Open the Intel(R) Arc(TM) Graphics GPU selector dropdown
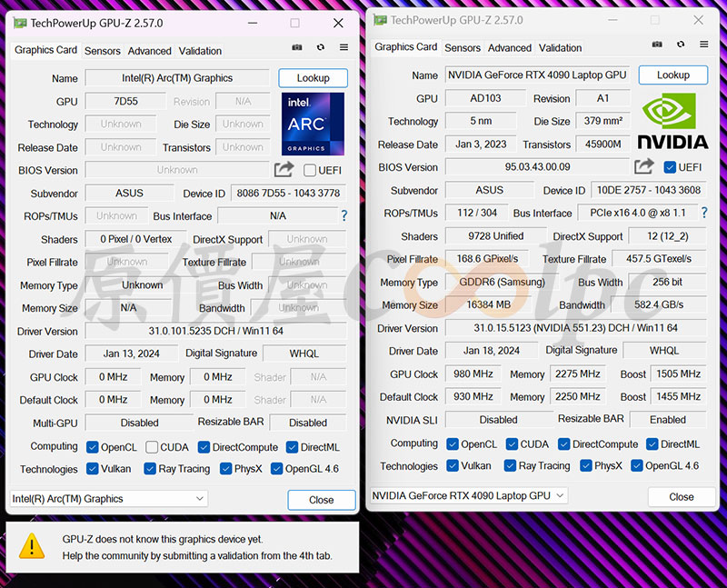Screen dimensions: 727x588 tap(109, 499)
